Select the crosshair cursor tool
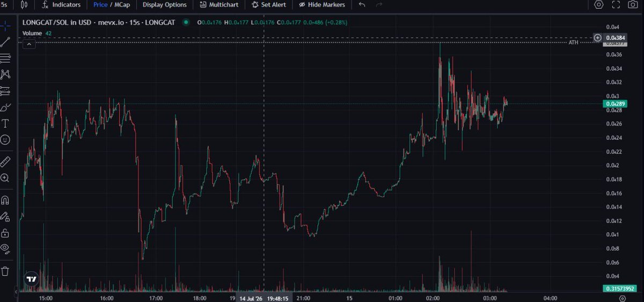 [x=5, y=25]
